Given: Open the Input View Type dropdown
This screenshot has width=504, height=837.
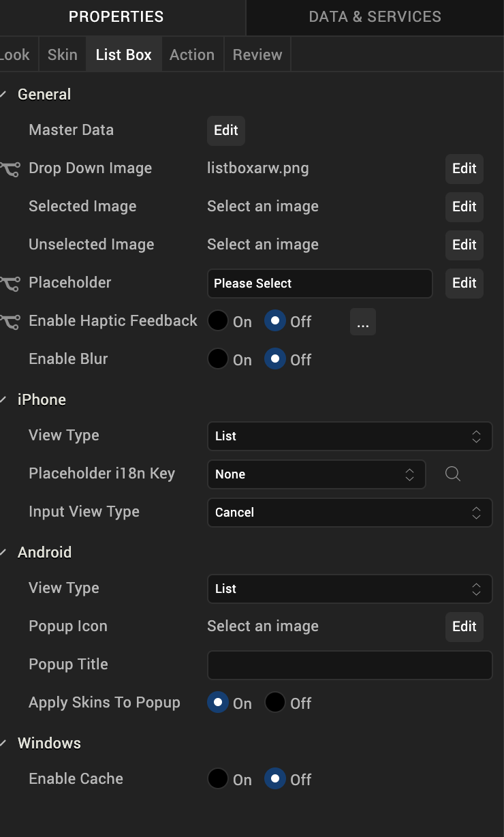Looking at the screenshot, I should click(x=349, y=513).
